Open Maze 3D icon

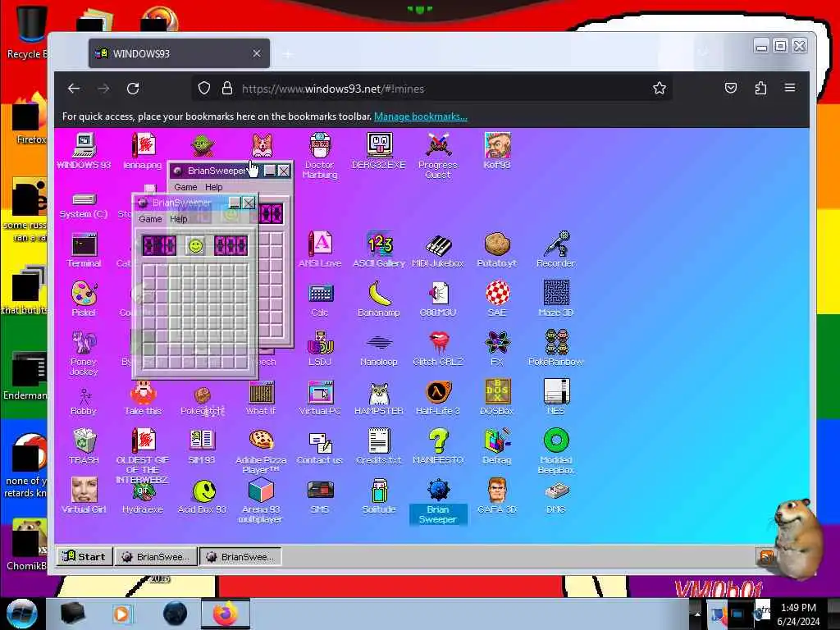[556, 299]
